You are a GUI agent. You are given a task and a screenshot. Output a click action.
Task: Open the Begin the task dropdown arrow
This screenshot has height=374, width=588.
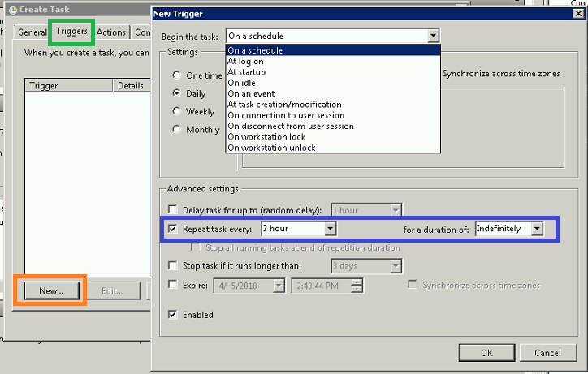433,36
